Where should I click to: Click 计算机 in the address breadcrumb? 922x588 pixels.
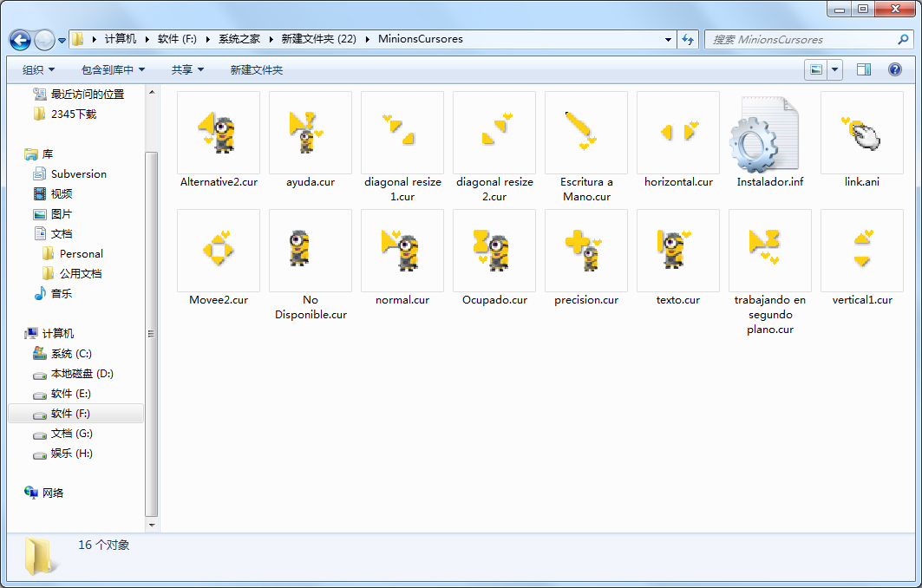click(x=121, y=39)
